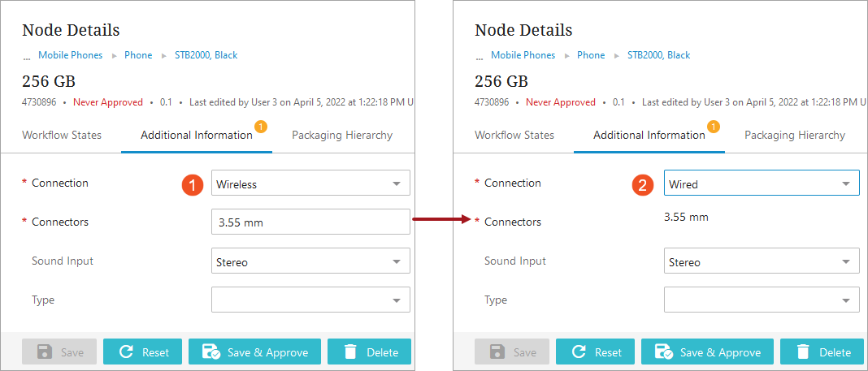Click Save & Approve icon in left panel
The image size is (868, 371).
pos(211,352)
